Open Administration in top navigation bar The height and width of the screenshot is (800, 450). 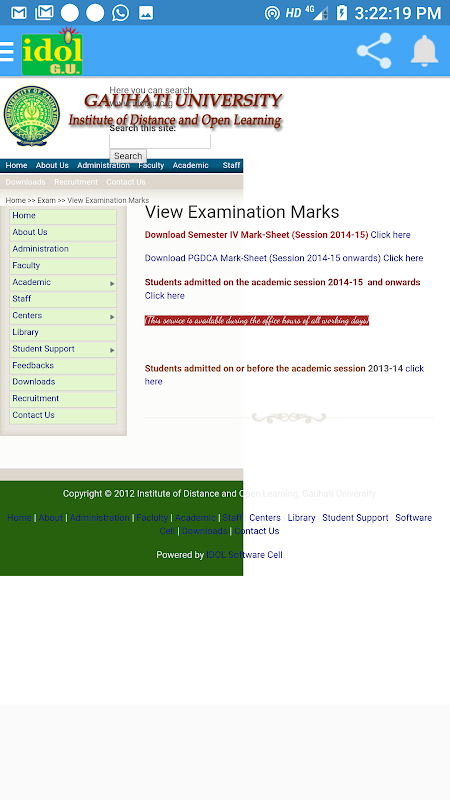(103, 165)
